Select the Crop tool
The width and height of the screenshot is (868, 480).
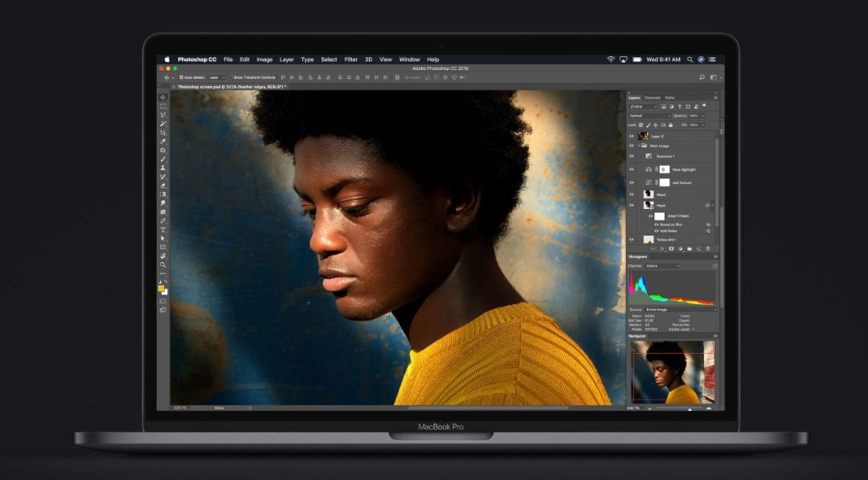[x=162, y=133]
